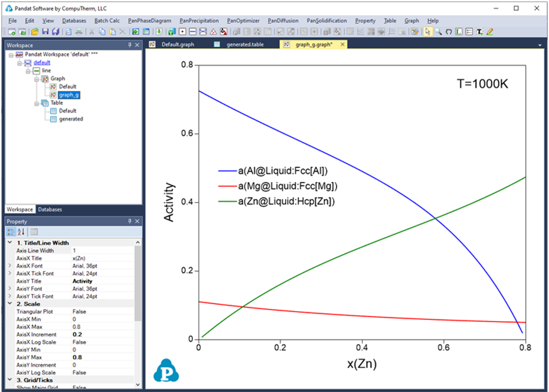Pin the Workspace panel with pushpin icon
This screenshot has height=392, width=549.
pos(130,45)
